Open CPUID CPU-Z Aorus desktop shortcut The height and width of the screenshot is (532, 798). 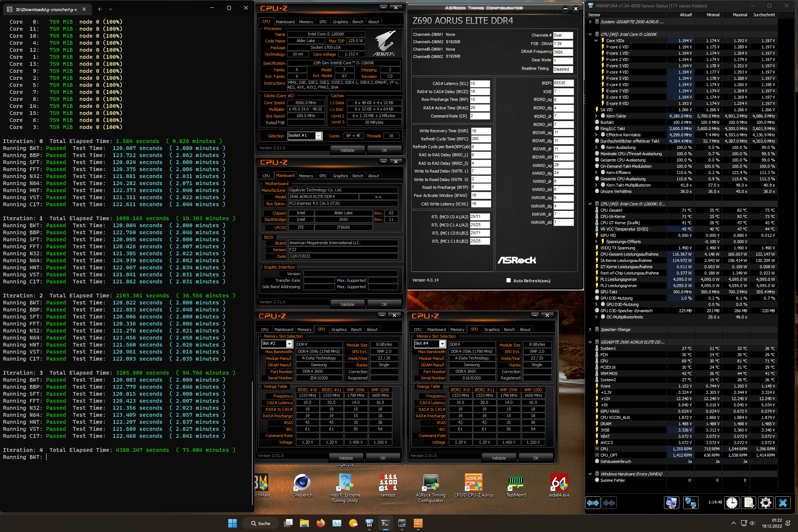click(x=474, y=486)
